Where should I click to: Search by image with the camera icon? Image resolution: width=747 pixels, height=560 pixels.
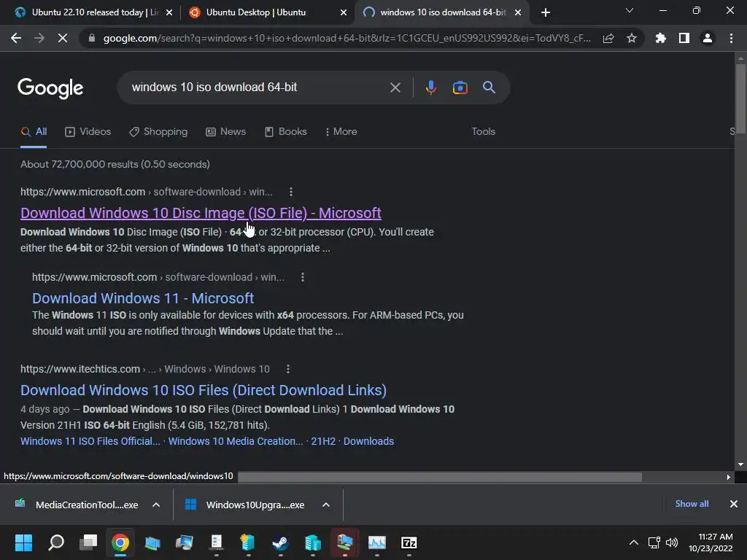click(460, 87)
